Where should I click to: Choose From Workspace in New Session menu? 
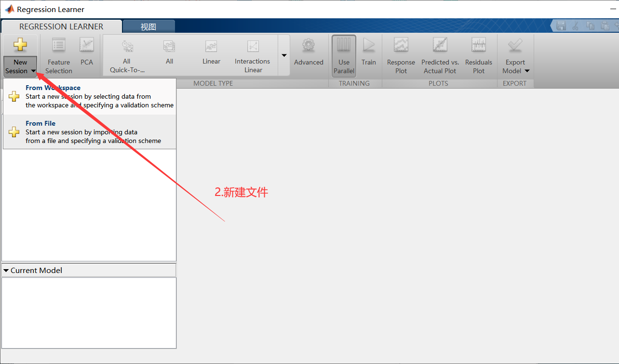click(90, 97)
